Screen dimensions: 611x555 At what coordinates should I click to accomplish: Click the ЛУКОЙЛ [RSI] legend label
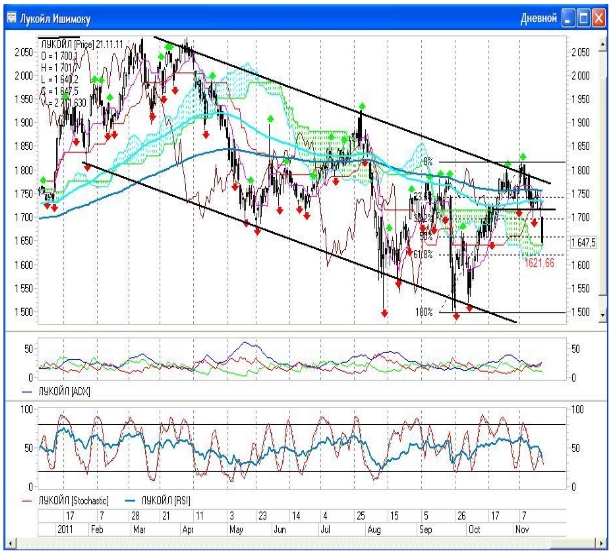166,500
